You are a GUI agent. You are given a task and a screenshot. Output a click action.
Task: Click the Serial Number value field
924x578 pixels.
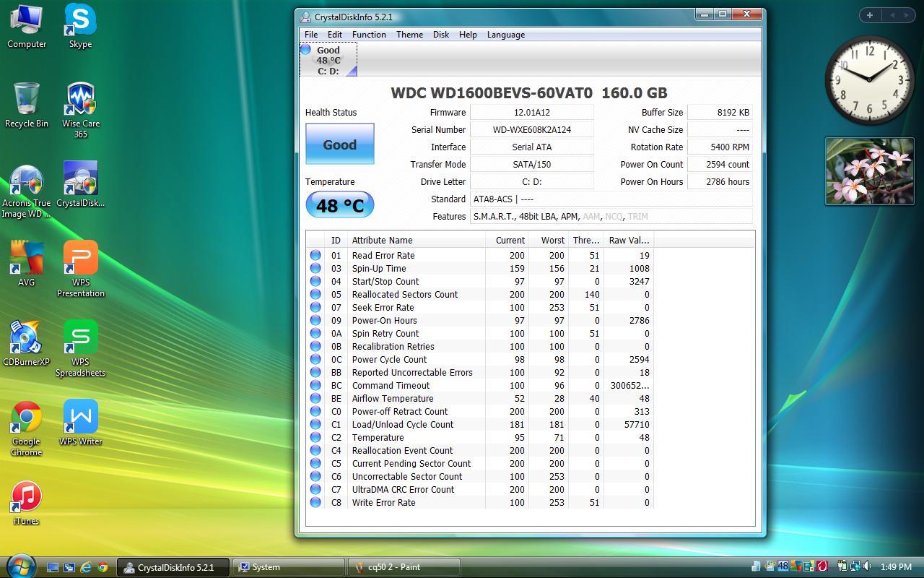[x=532, y=129]
